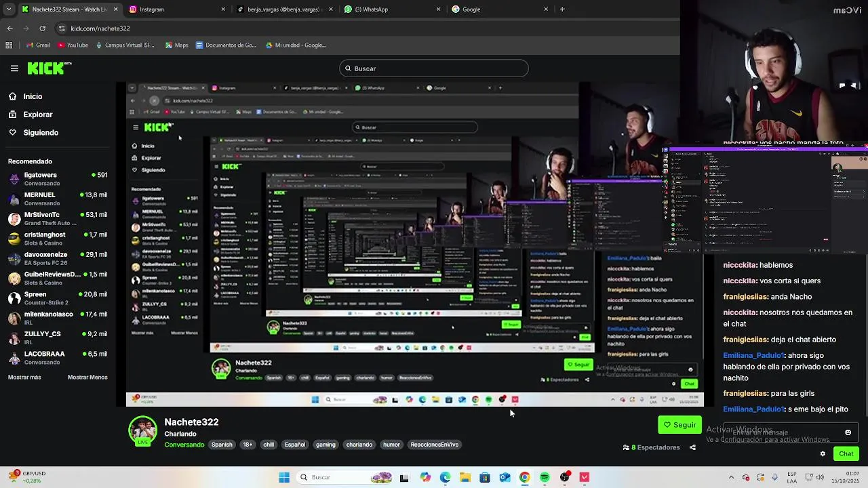
Task: Expand the list with Mostrar más
Action: point(24,377)
